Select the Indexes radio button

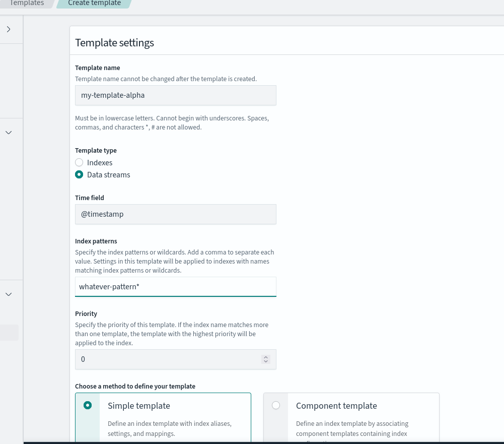tap(79, 163)
